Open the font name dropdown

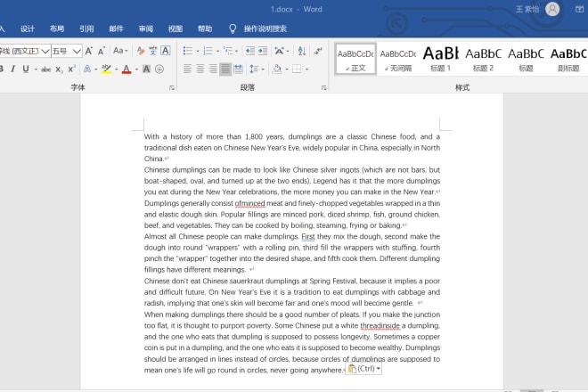(x=45, y=51)
